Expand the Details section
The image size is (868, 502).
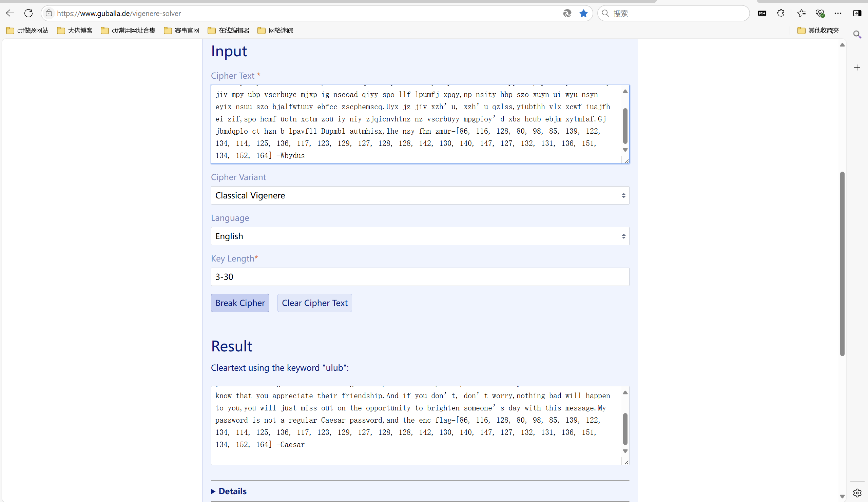coord(229,491)
